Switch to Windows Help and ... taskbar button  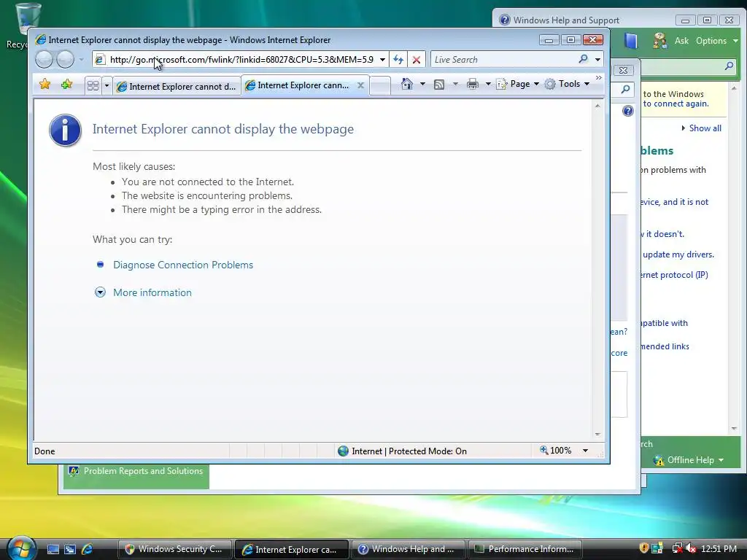pos(408,549)
